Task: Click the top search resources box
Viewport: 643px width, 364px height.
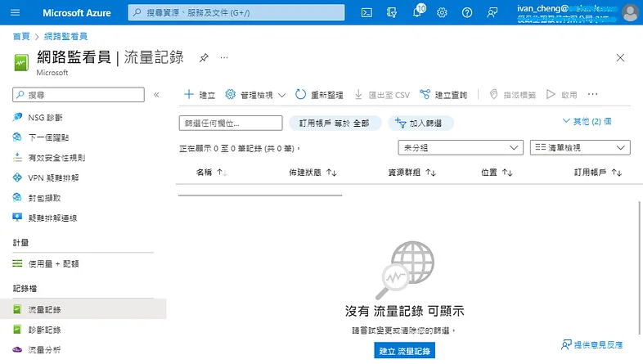Action: tap(236, 13)
